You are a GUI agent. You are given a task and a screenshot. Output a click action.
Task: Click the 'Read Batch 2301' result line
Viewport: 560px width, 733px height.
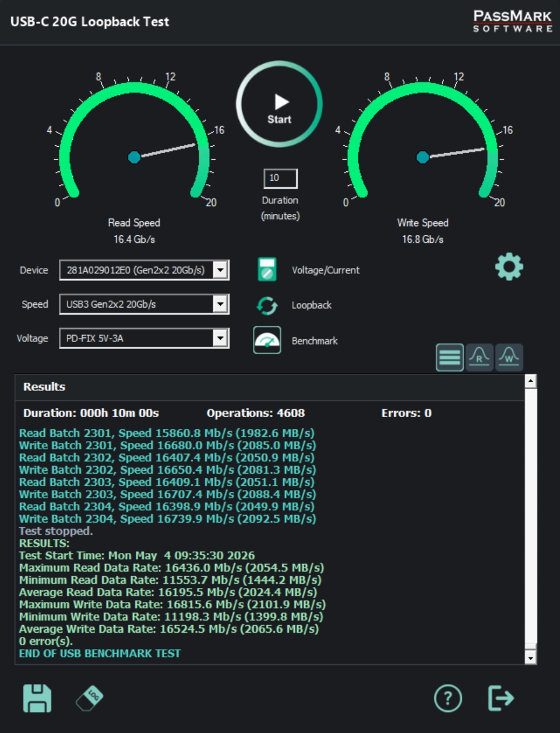pyautogui.click(x=167, y=433)
